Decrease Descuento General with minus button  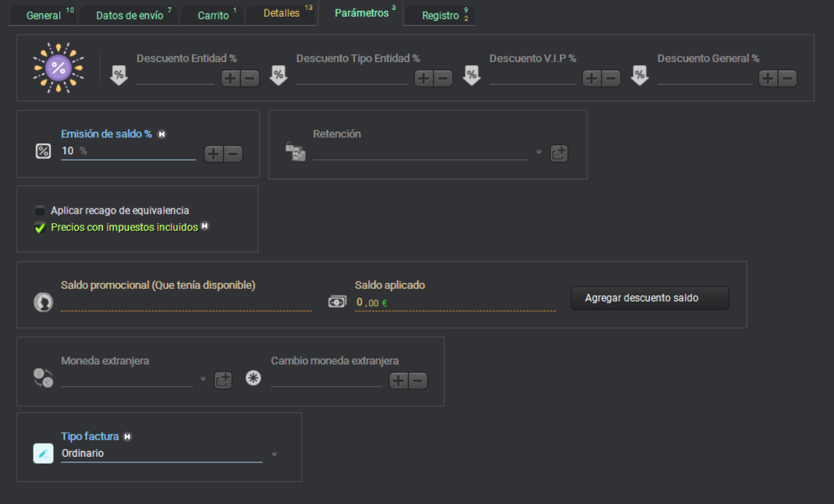click(787, 79)
